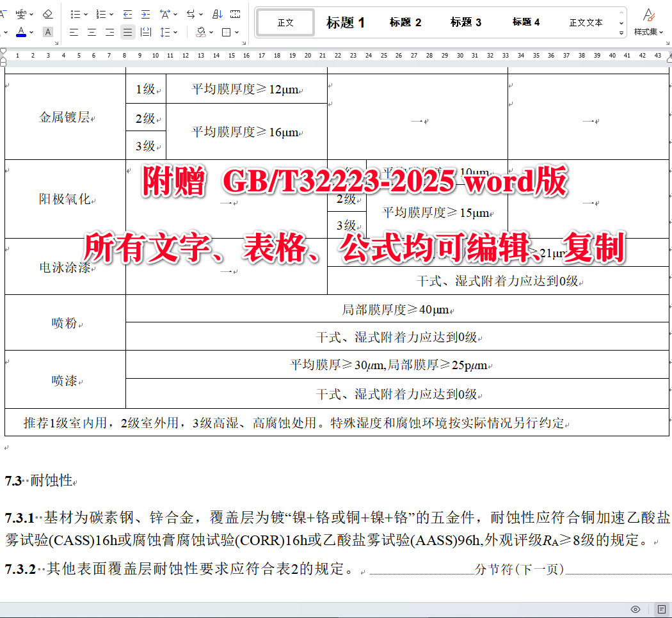Image resolution: width=672 pixels, height=618 pixels.
Task: Toggle show/hide formatting marks
Action: [x=236, y=13]
